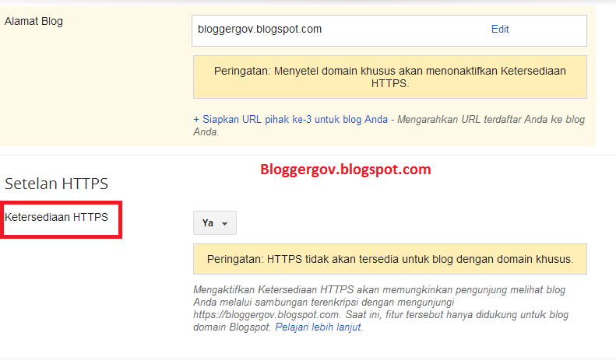Click the Setelan HTTPS heading
The width and height of the screenshot is (616, 364).
pyautogui.click(x=56, y=184)
